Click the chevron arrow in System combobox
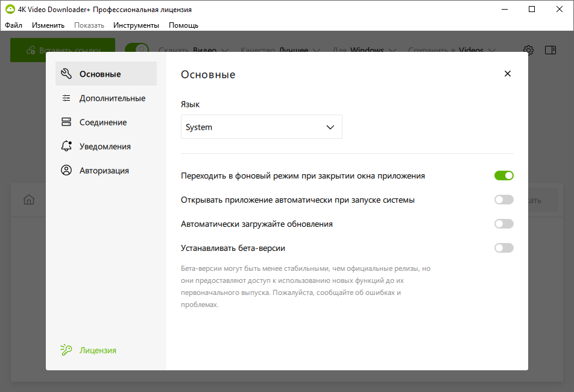This screenshot has height=392, width=574. (330, 127)
